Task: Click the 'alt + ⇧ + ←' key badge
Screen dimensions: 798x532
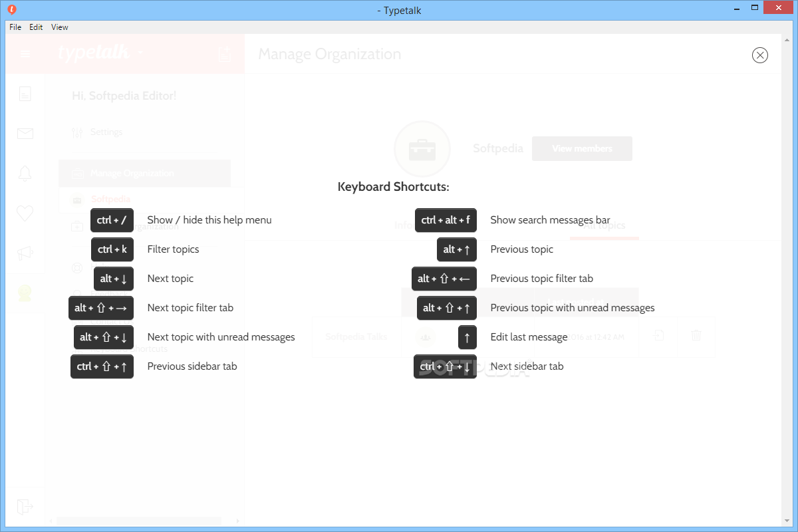Action: [x=444, y=279]
